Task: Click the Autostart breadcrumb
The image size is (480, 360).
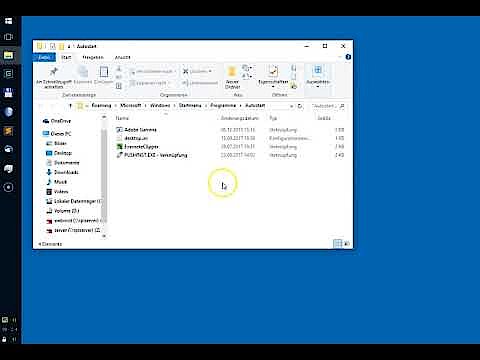Action: [x=255, y=106]
